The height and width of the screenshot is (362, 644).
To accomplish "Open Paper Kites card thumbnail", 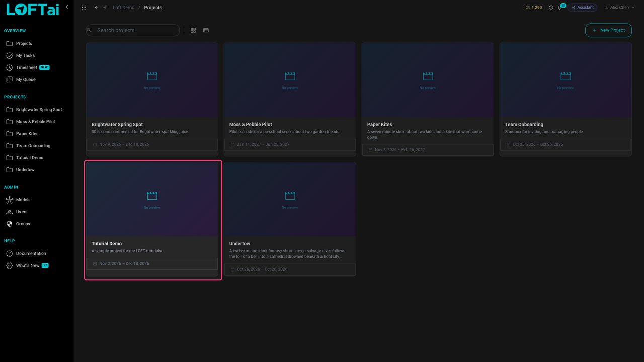I will pos(428,80).
